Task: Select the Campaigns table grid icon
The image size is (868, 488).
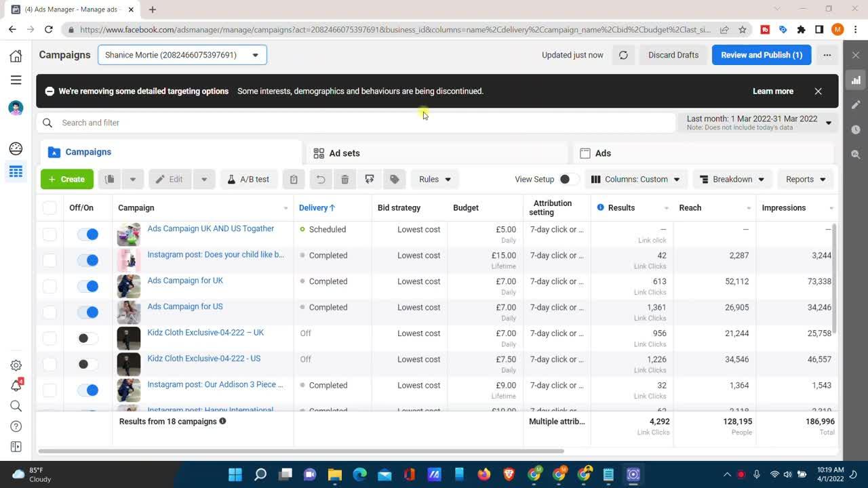Action: pos(16,171)
